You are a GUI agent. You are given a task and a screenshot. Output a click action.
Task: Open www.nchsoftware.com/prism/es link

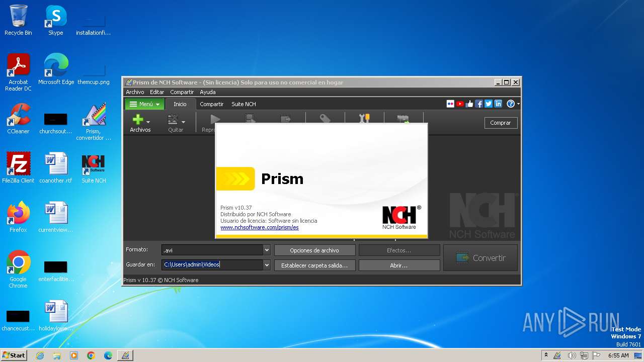coord(260,227)
